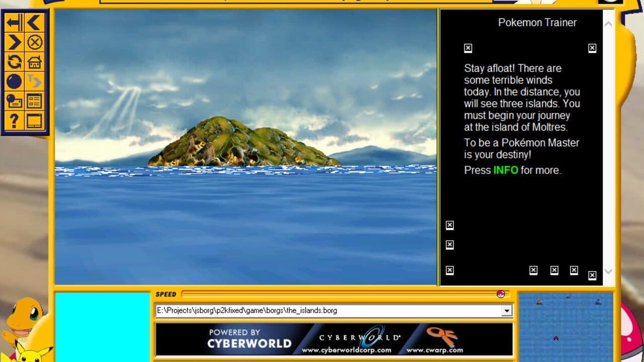The width and height of the screenshot is (644, 362).
Task: Open the www.cyberworldcorp.com banner link
Action: (x=347, y=350)
